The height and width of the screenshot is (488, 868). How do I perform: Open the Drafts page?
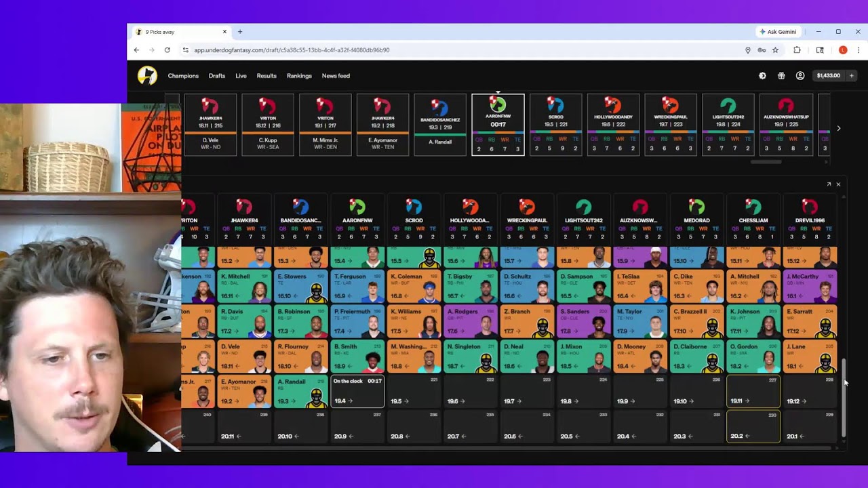point(217,76)
